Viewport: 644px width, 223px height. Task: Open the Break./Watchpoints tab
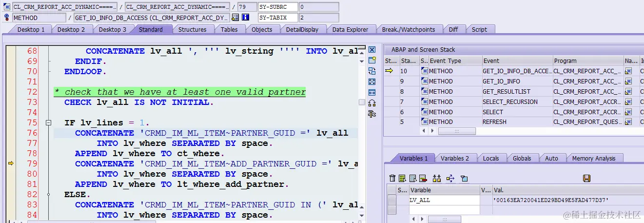(409, 29)
